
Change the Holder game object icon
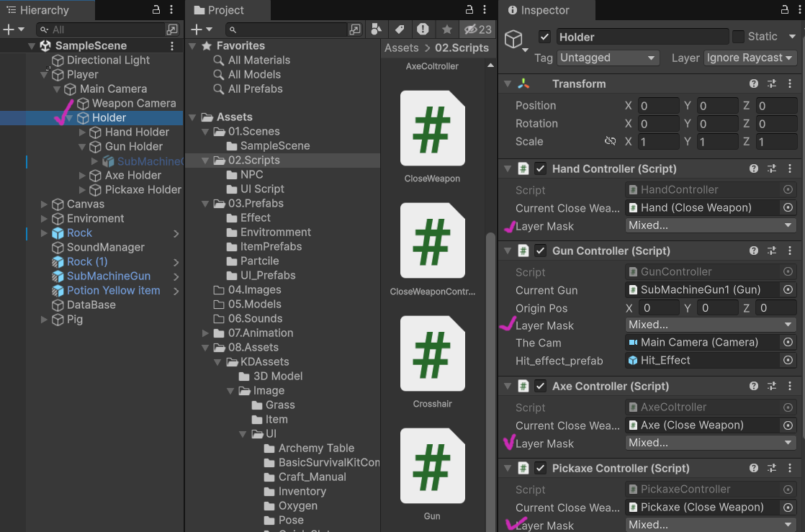(x=516, y=40)
